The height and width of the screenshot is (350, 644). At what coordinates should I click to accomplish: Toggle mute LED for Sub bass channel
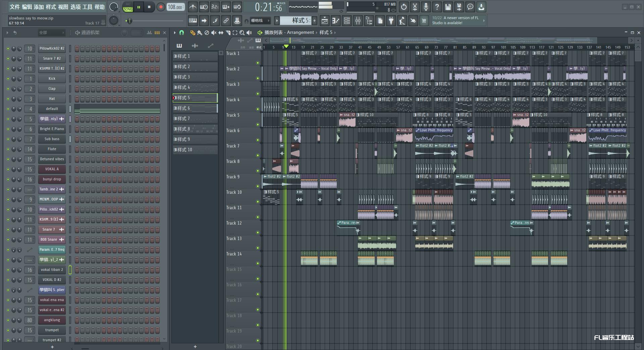tap(8, 139)
